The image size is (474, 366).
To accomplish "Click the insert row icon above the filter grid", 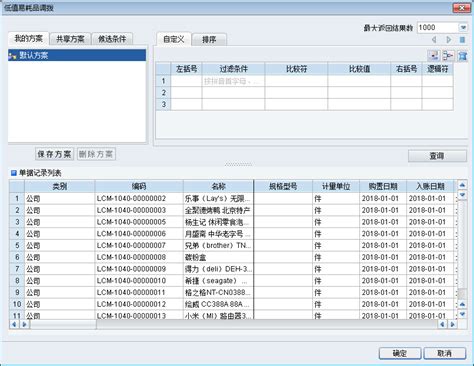I will point(433,55).
